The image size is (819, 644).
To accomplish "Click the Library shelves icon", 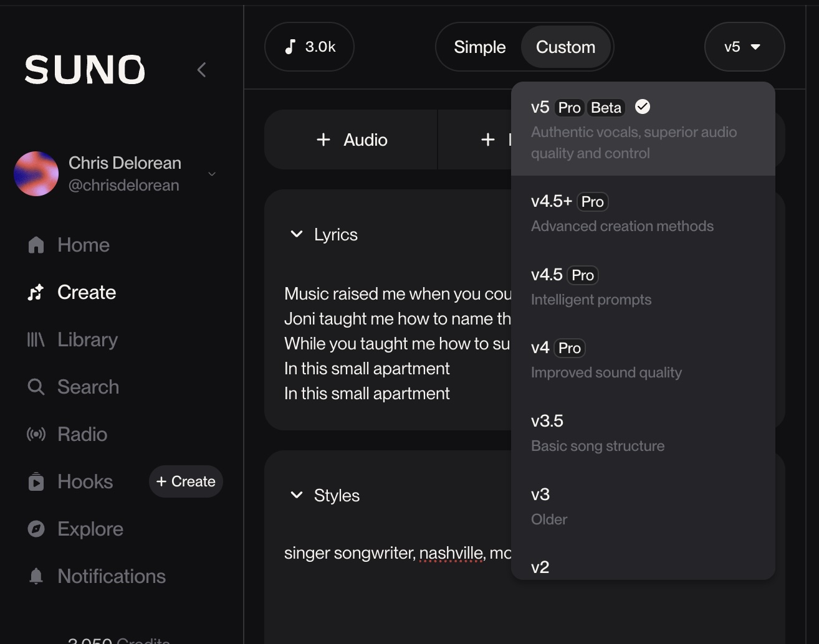I will (x=36, y=339).
